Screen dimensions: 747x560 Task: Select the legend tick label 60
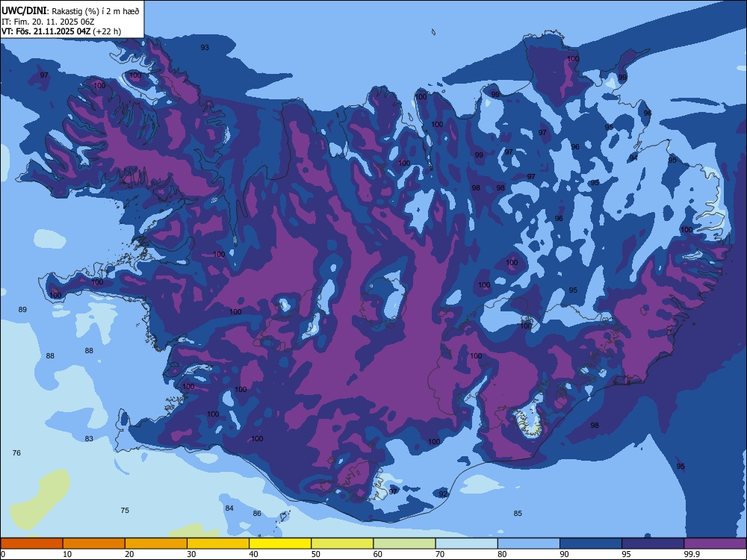378,554
